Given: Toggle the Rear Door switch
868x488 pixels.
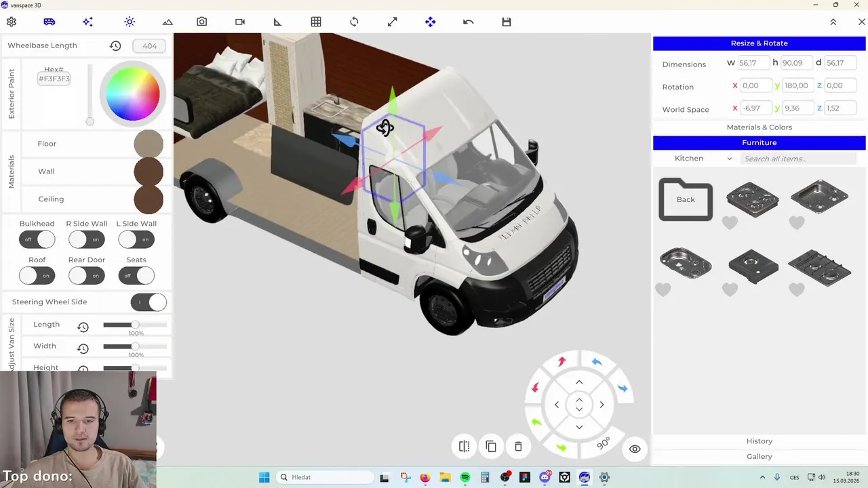Looking at the screenshot, I should [x=87, y=276].
